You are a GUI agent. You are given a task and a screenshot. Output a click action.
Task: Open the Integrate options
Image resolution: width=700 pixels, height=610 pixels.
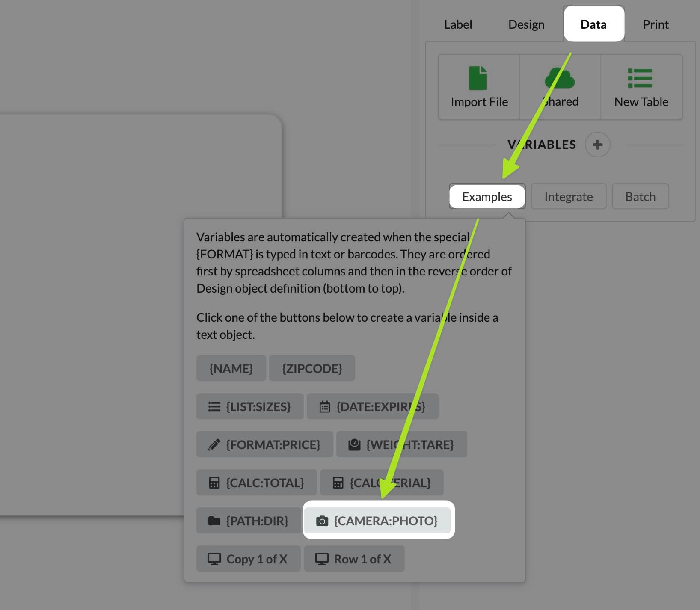click(568, 197)
